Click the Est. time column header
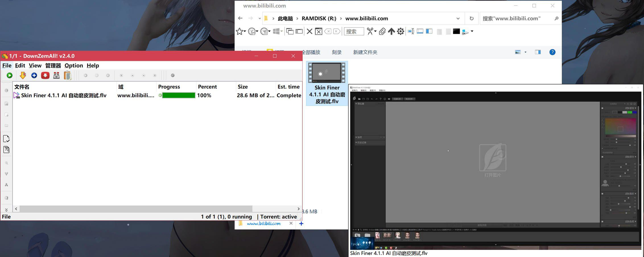Screen dimensions: 644x257 click(x=289, y=87)
